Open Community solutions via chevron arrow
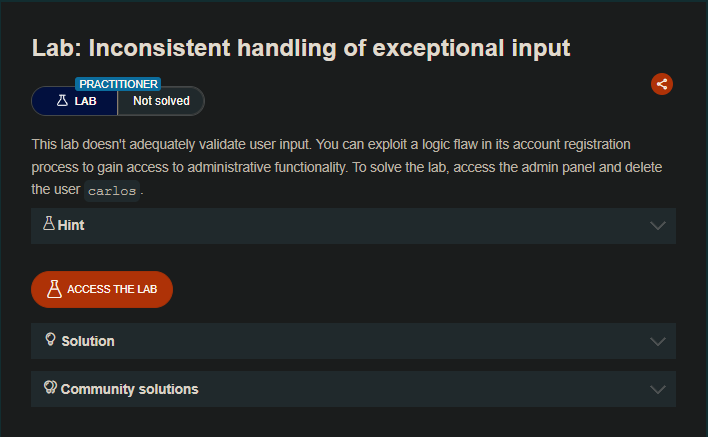This screenshot has height=437, width=708. [657, 389]
